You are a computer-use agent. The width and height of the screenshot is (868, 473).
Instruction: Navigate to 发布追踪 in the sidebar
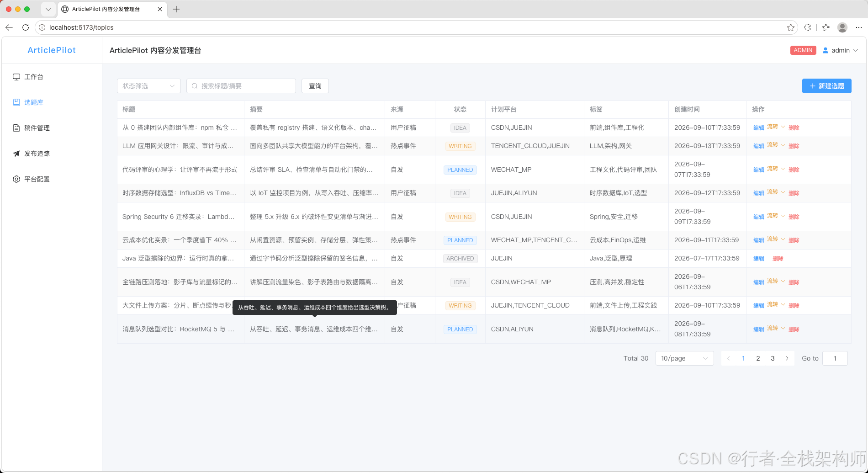coord(52,154)
